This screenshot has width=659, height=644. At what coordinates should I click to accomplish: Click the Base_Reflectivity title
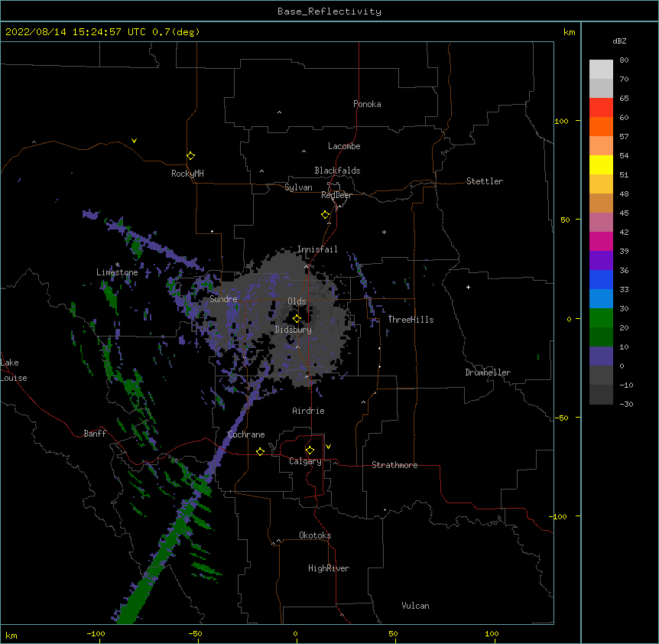(329, 11)
